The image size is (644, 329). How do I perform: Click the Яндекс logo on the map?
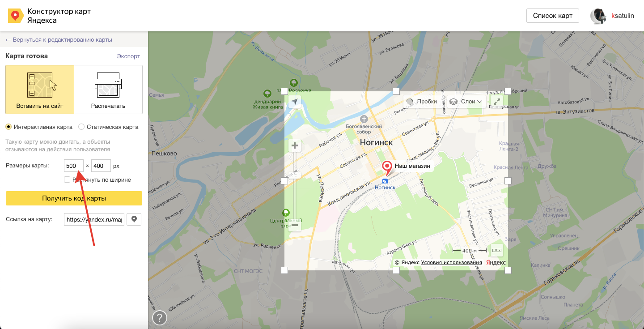click(496, 262)
